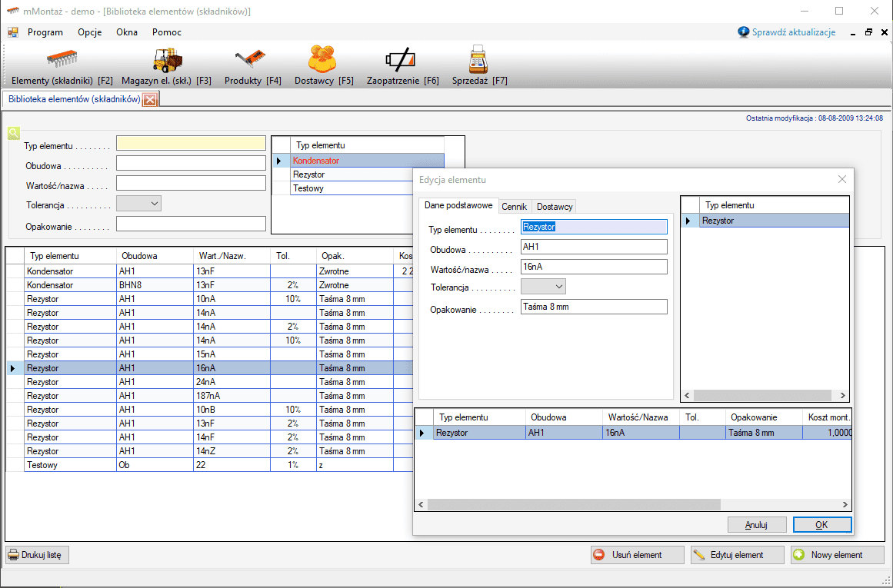Screen dimensions: 893x588
Task: Open the Opcje menu
Action: point(89,32)
